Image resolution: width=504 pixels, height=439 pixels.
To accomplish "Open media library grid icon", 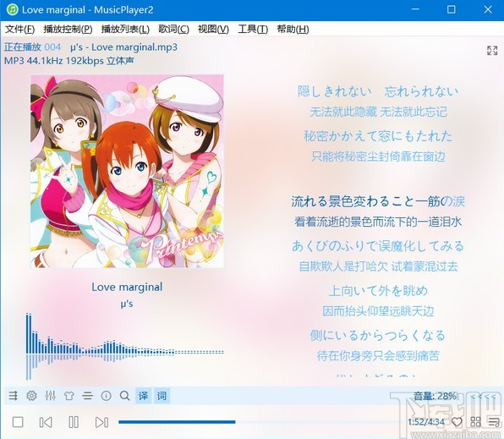I will 475,421.
